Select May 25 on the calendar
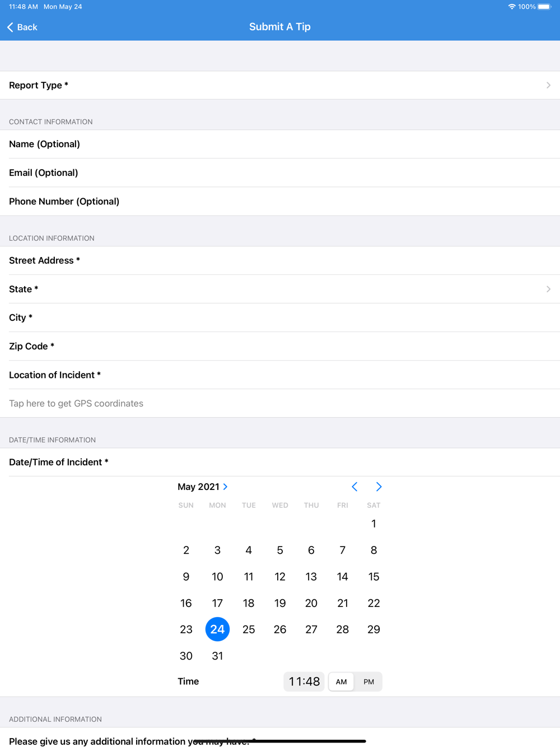Viewport: 560px width, 747px height. coord(249,629)
